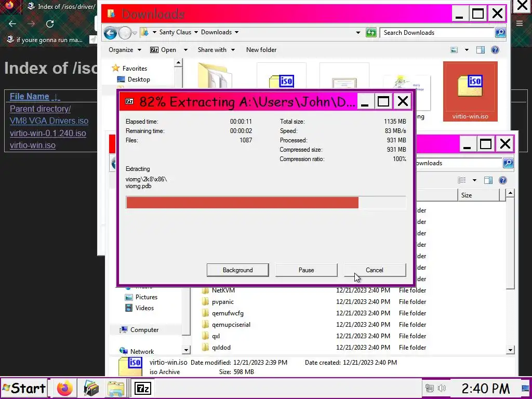The width and height of the screenshot is (532, 399).
Task: Click Open with 7z in toolbar
Action: click(x=163, y=50)
